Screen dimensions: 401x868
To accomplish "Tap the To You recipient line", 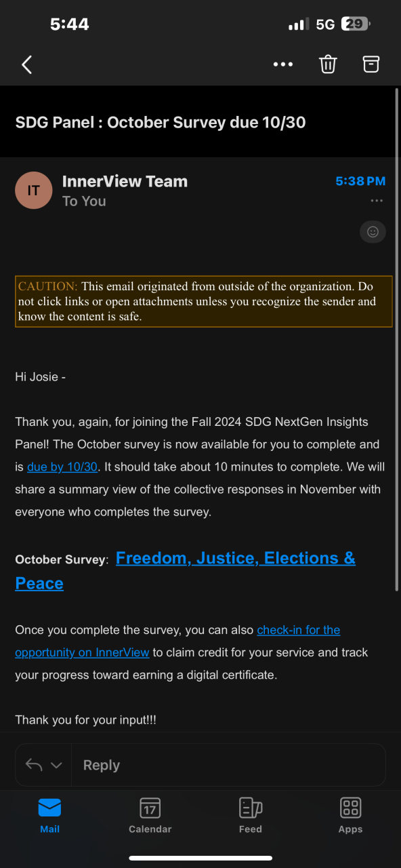I will (84, 201).
